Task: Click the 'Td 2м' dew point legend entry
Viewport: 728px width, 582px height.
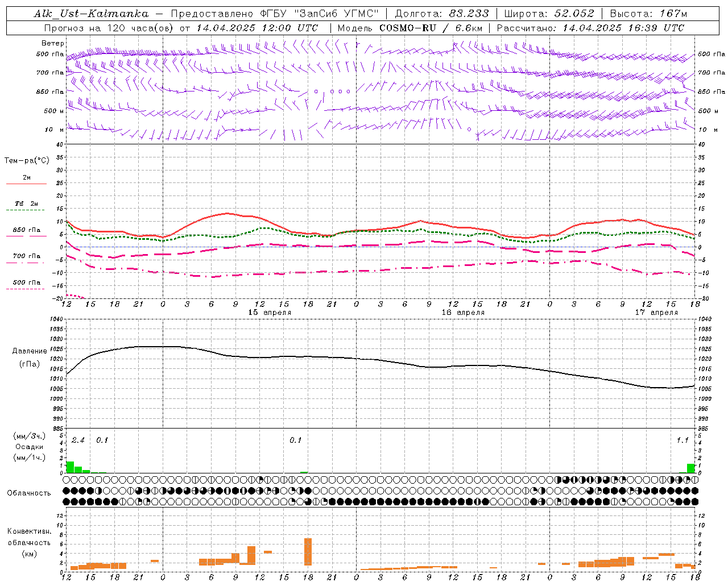Action: pyautogui.click(x=26, y=203)
